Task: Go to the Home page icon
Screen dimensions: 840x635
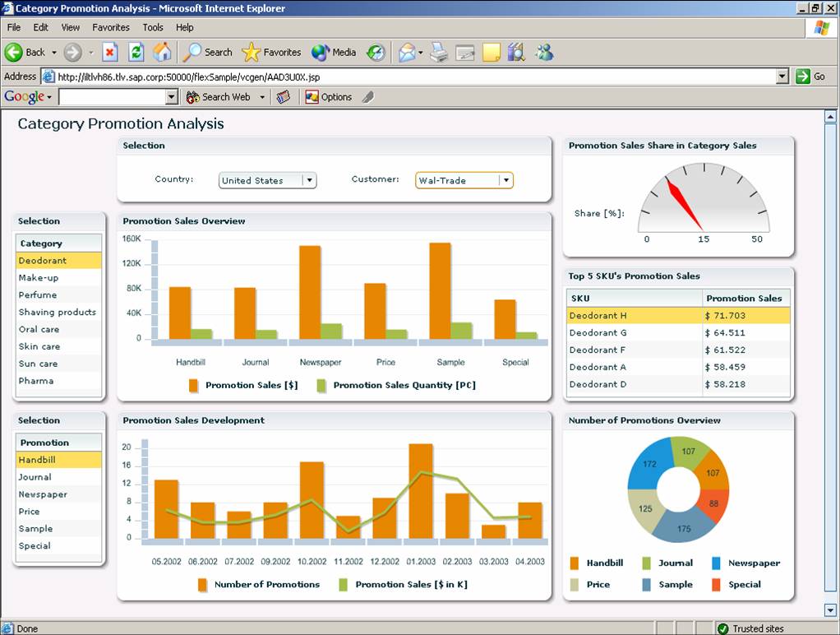Action: click(162, 52)
